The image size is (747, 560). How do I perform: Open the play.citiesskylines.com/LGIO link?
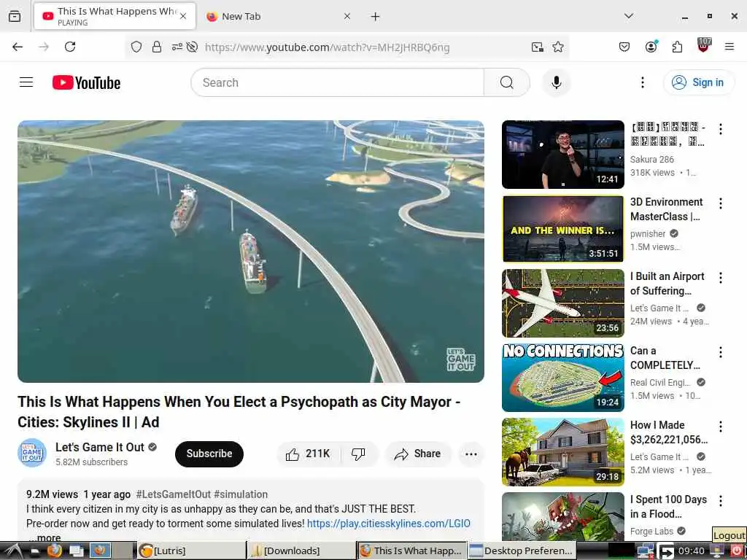point(389,524)
